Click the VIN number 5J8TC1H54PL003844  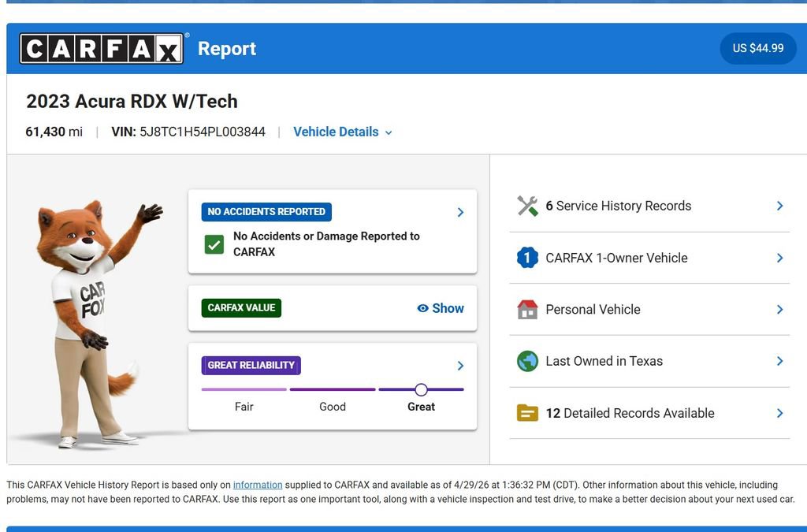pyautogui.click(x=203, y=132)
